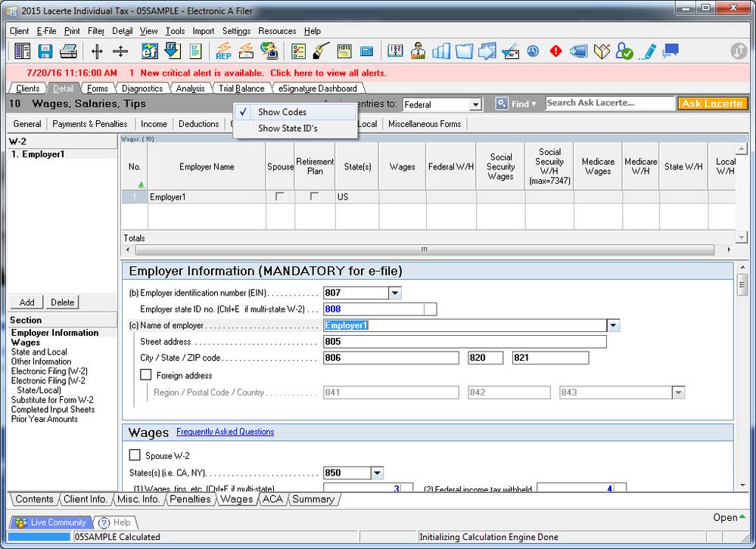The width and height of the screenshot is (756, 549).
Task: Click the Save floppy disk icon
Action: 45,51
